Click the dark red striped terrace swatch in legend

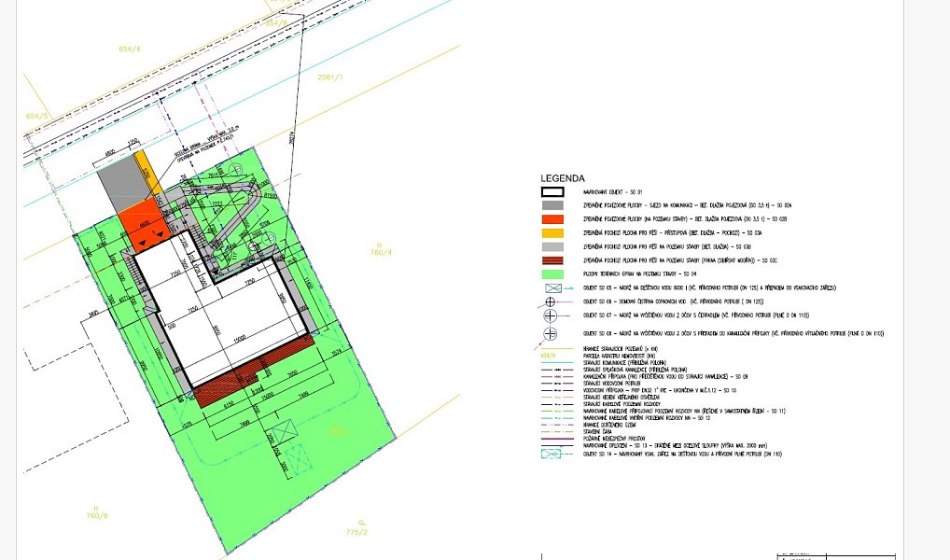552,260
